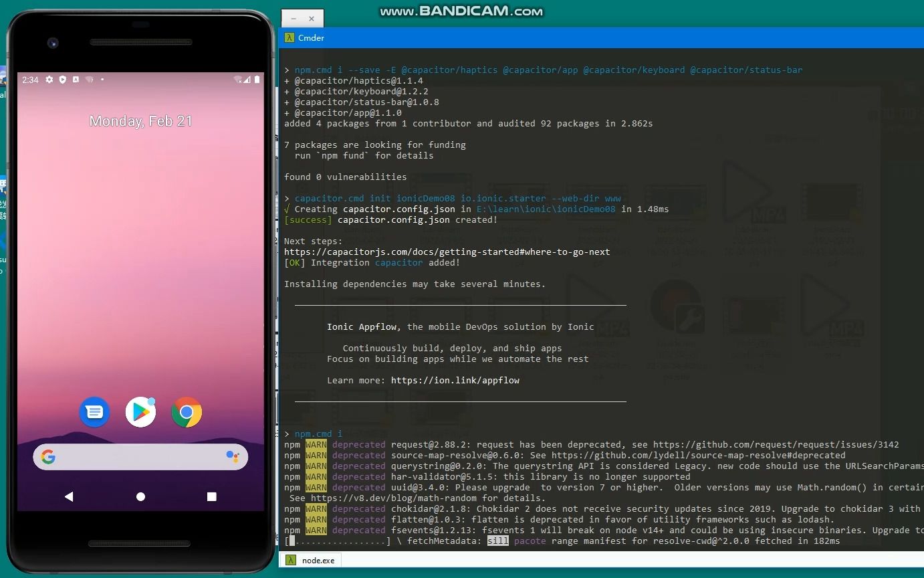
Task: Click the 'found 0 vulnerabilities' line
Action: pos(345,177)
